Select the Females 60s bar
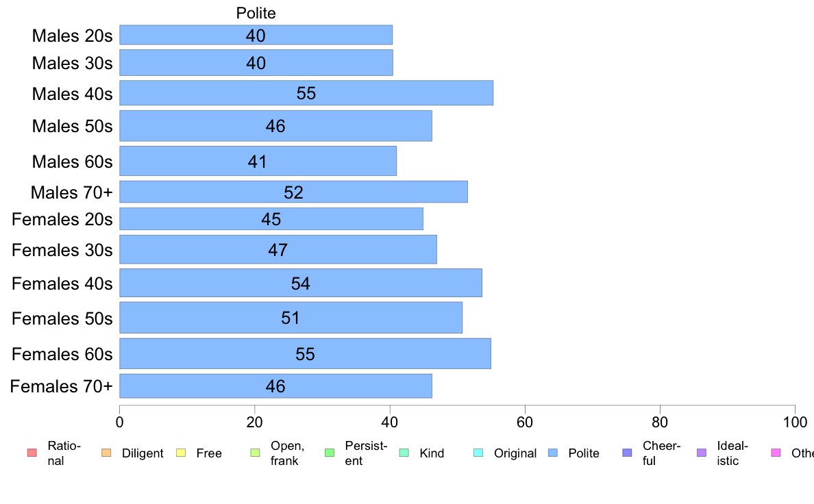This screenshot has height=504, width=814. 306,353
